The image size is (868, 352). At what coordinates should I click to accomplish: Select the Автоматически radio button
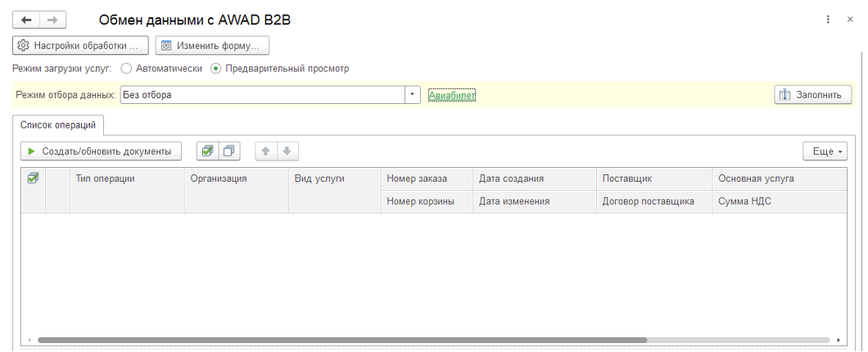126,69
